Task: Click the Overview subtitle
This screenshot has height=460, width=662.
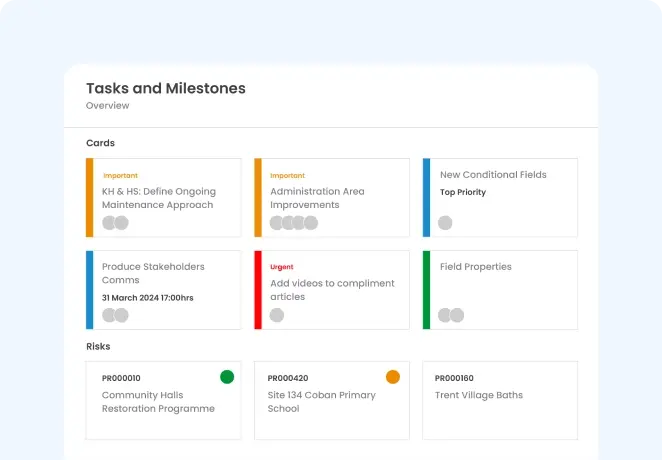Action: pos(107,106)
